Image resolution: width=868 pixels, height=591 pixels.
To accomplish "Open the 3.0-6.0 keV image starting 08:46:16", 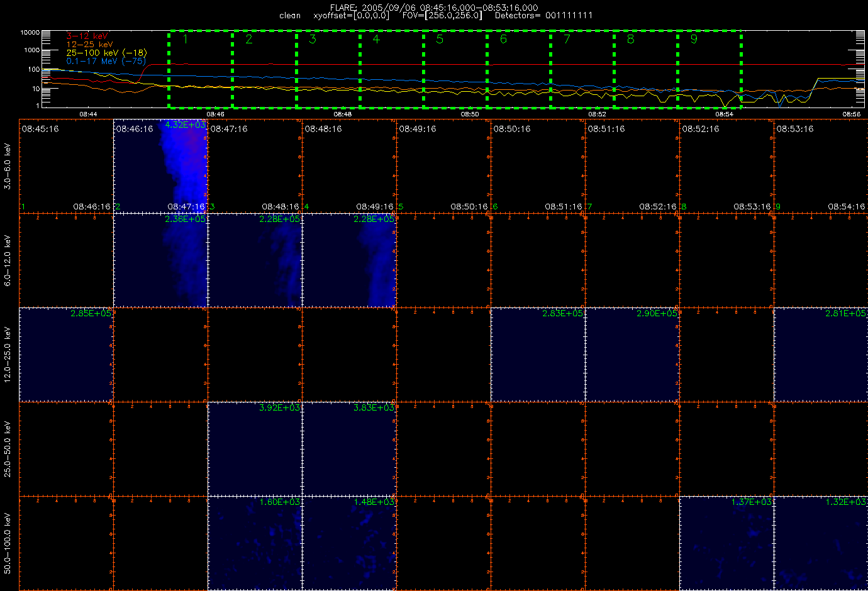I will tap(160, 166).
